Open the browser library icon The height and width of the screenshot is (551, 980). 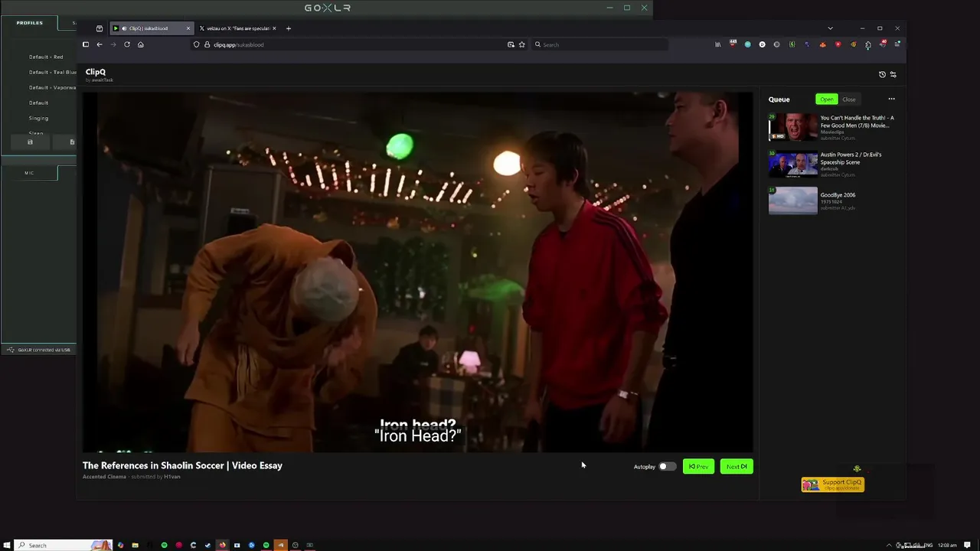pyautogui.click(x=717, y=44)
